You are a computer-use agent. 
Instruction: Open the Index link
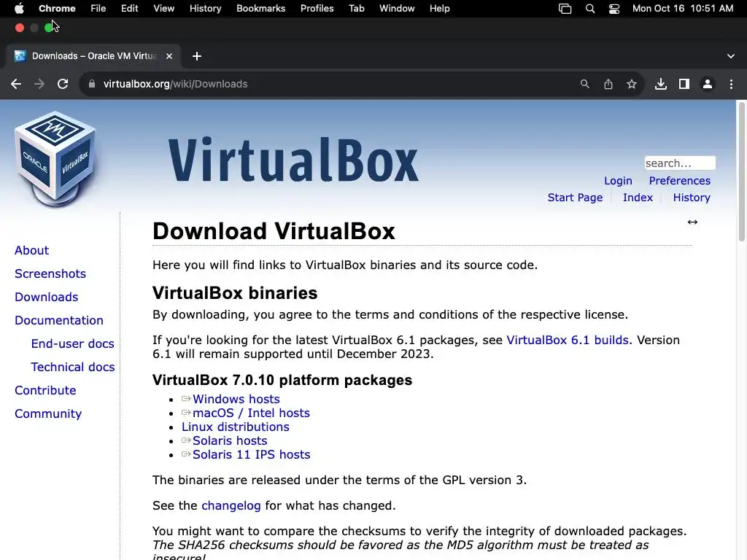coord(638,198)
